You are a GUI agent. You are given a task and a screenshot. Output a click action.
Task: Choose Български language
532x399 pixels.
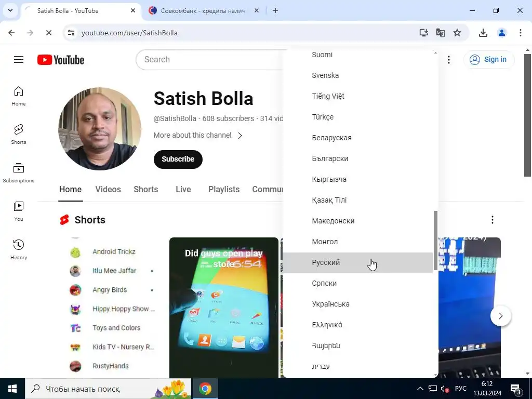(x=357, y=158)
